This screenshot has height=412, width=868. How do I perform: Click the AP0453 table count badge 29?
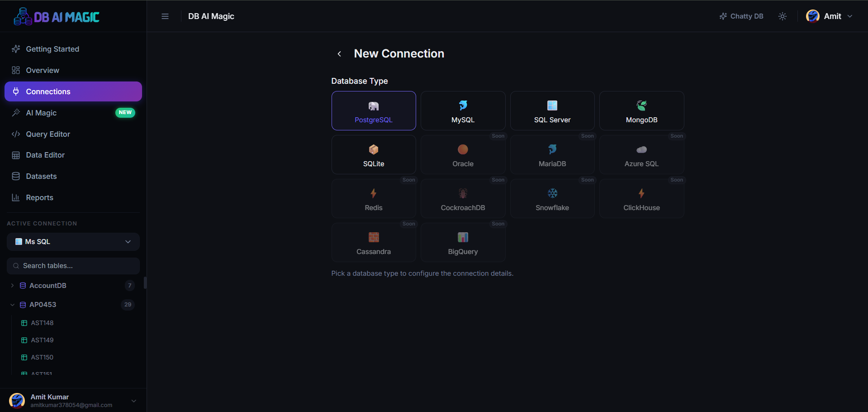(x=128, y=305)
